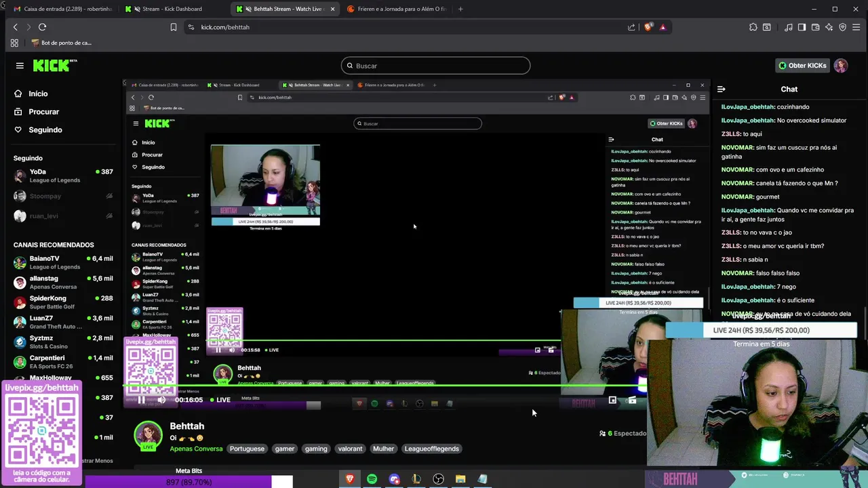Open the Apenas Conversa category link
Screen dimensions: 868x488
tap(196, 449)
